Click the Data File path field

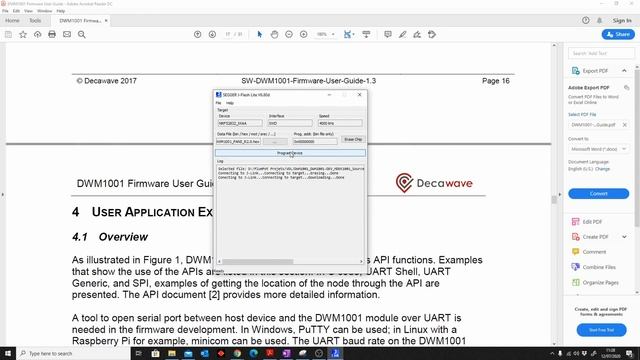tap(238, 142)
